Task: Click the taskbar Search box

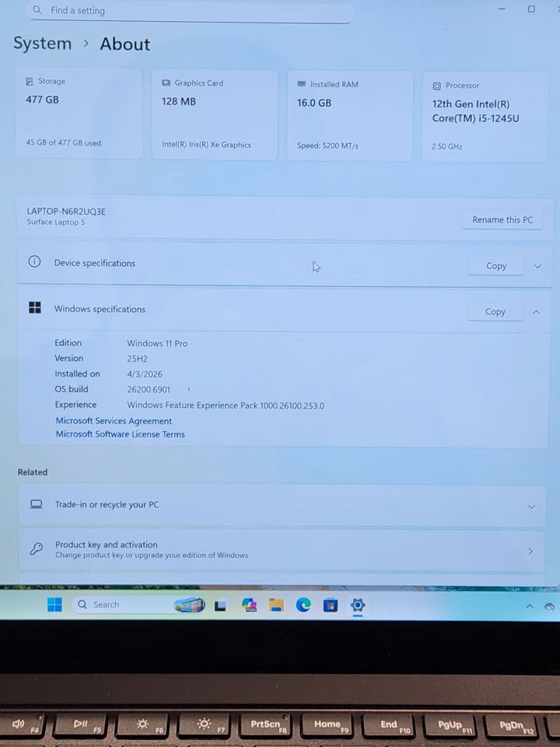Action: click(139, 605)
